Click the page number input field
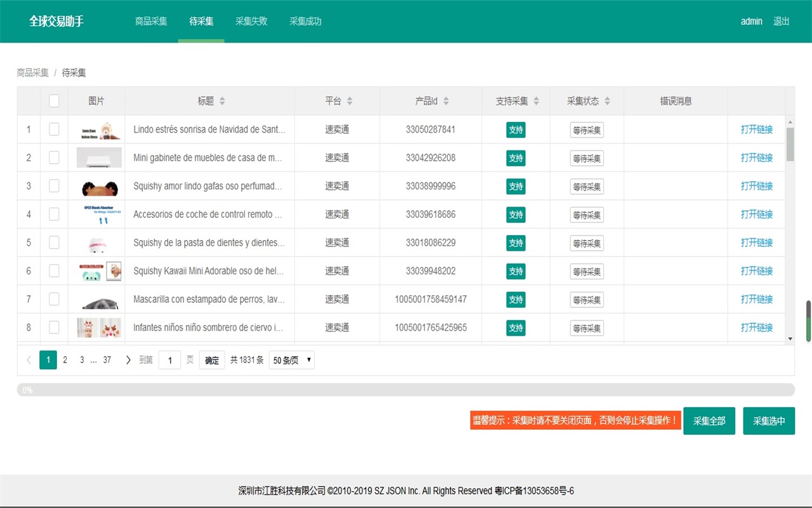This screenshot has height=508, width=812. coord(169,360)
